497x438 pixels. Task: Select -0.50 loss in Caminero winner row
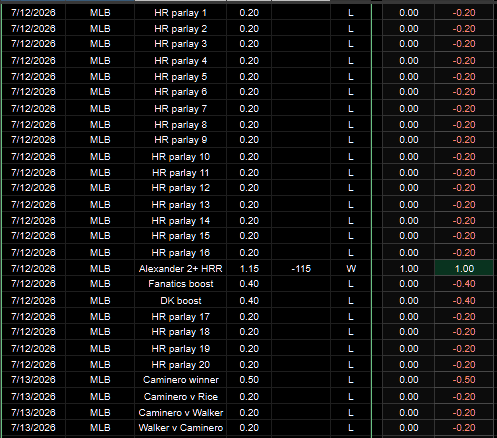click(464, 380)
